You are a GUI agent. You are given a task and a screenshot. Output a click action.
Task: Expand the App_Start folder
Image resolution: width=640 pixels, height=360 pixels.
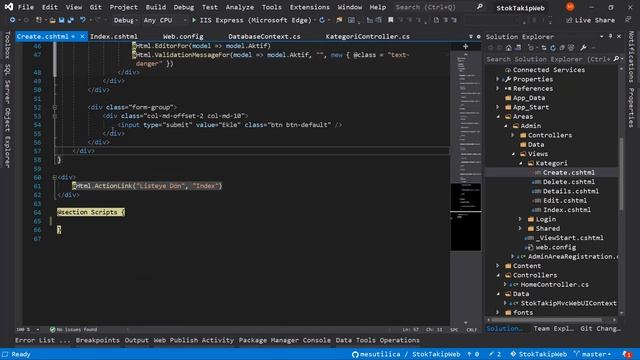tap(498, 107)
